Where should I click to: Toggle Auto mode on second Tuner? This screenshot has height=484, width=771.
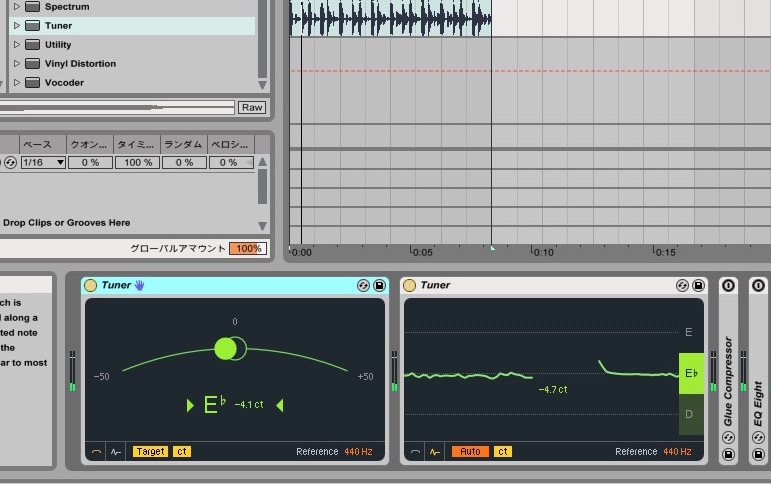pos(470,452)
